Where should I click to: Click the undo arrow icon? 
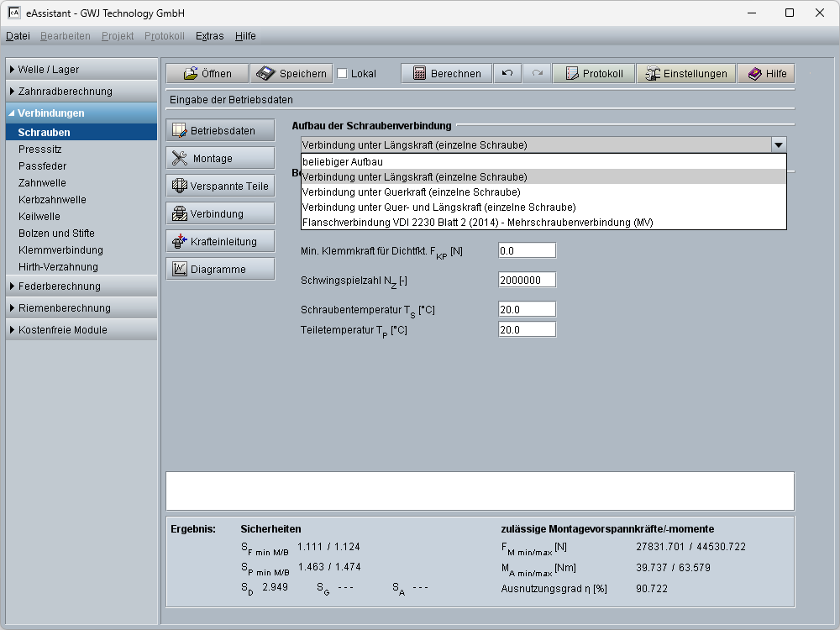(507, 74)
